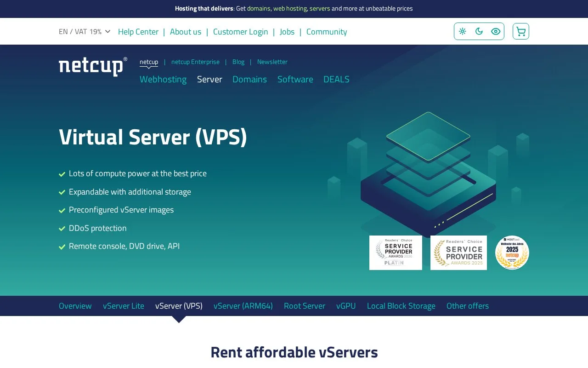Toggle high-contrast eye icon
The width and height of the screenshot is (588, 368).
[x=496, y=31]
